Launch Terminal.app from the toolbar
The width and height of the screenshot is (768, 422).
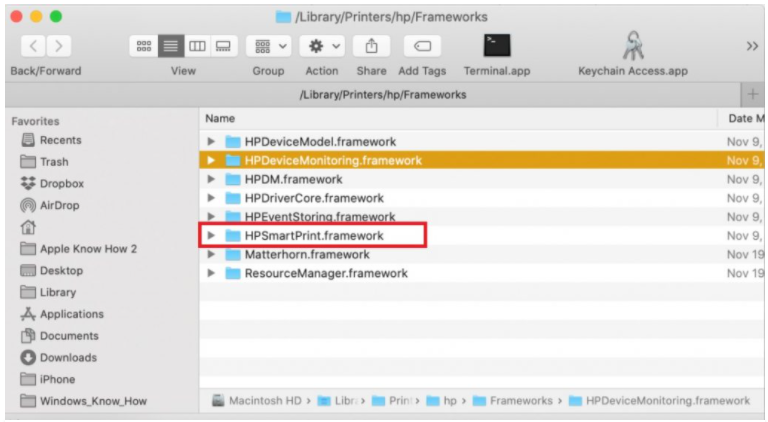(497, 46)
